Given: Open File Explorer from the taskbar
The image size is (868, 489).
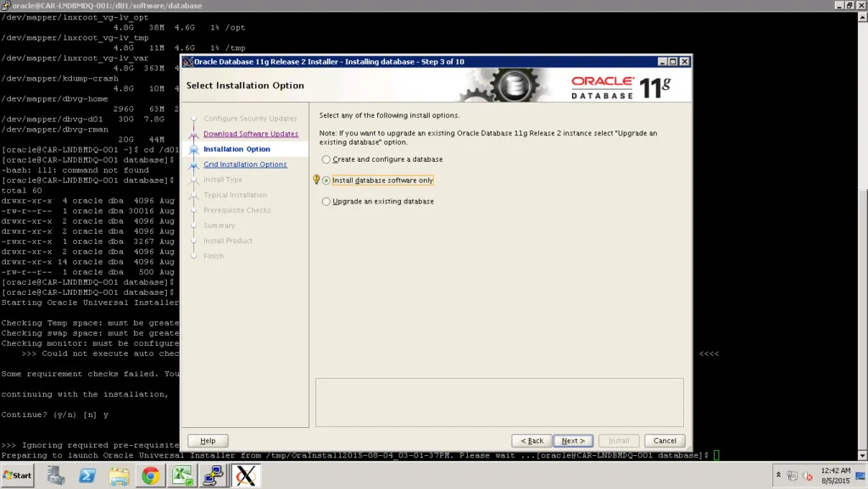Looking at the screenshot, I should click(119, 475).
